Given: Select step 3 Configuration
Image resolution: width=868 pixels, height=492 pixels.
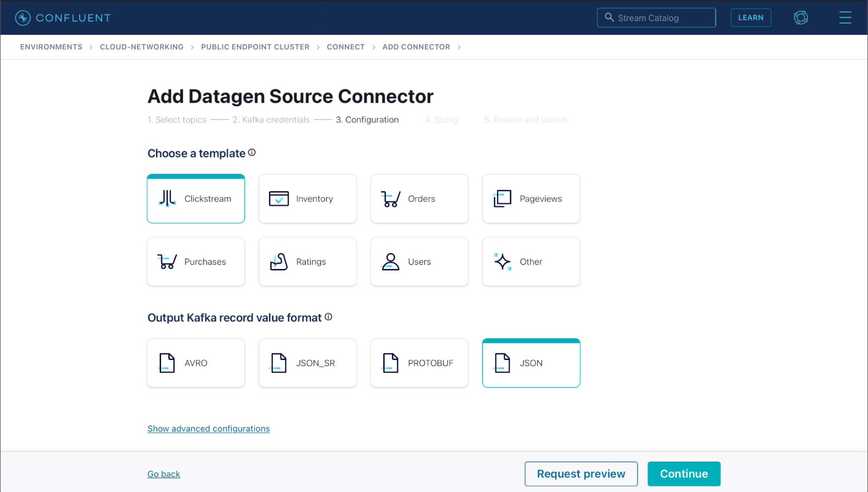Looking at the screenshot, I should click(x=367, y=120).
